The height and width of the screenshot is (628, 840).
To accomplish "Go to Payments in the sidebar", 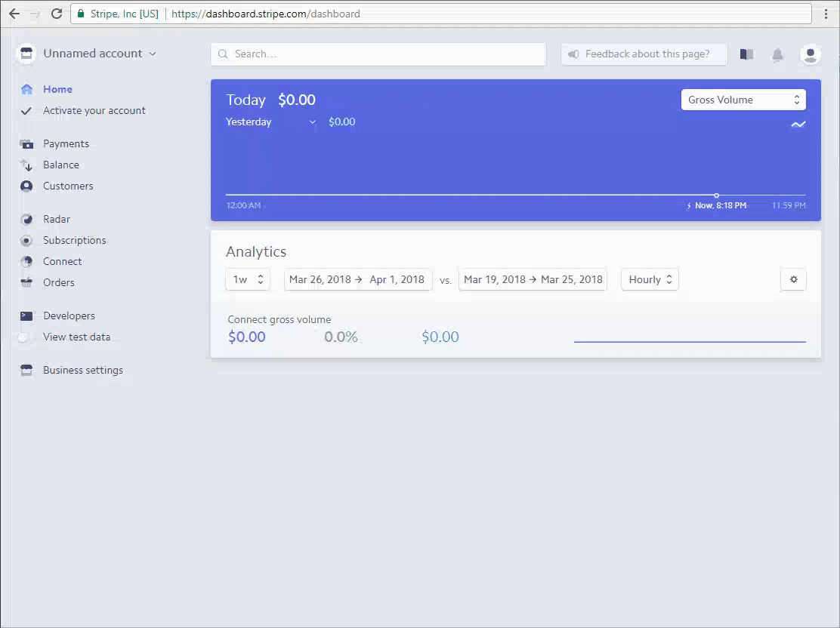I will click(x=66, y=144).
